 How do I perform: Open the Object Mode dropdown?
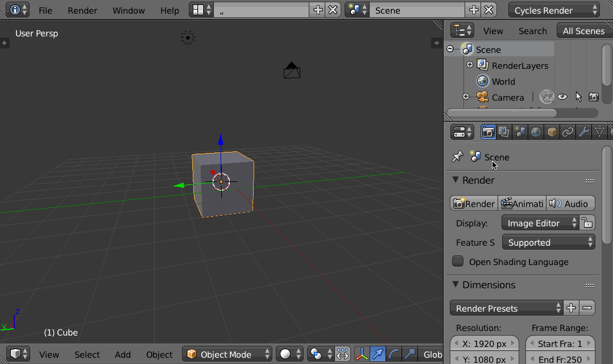(227, 354)
